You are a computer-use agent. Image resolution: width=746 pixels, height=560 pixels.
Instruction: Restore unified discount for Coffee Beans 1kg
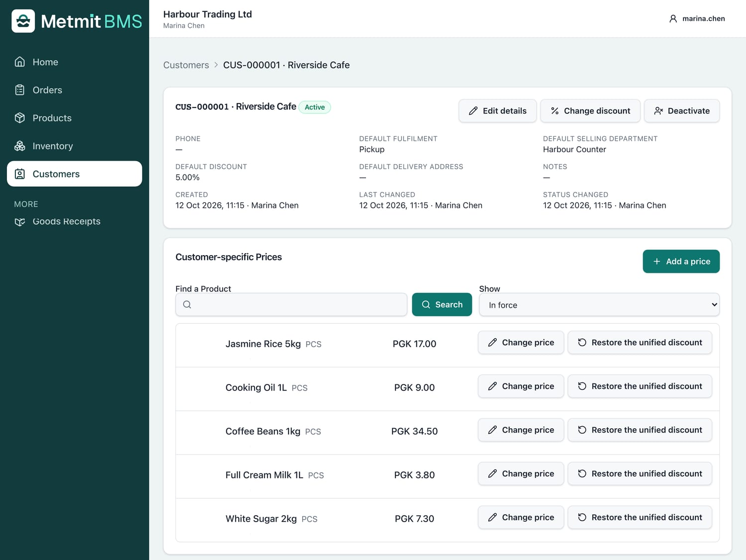(x=640, y=430)
